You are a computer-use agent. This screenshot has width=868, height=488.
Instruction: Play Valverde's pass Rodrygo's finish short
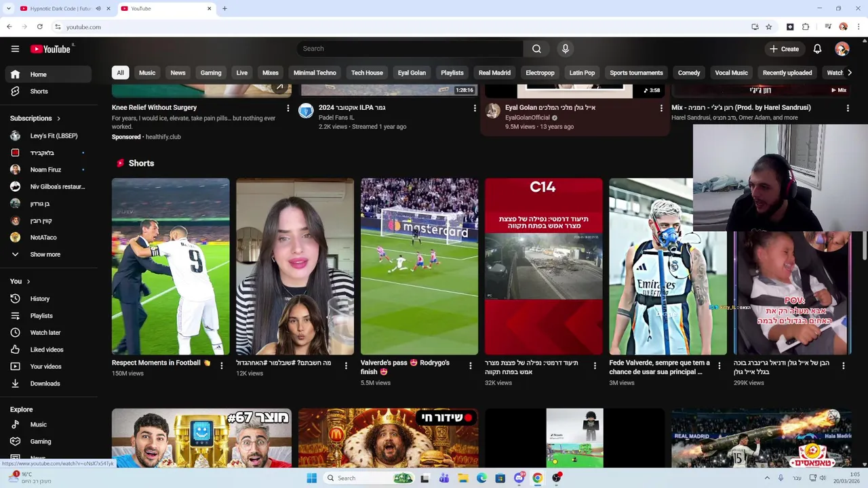(419, 266)
